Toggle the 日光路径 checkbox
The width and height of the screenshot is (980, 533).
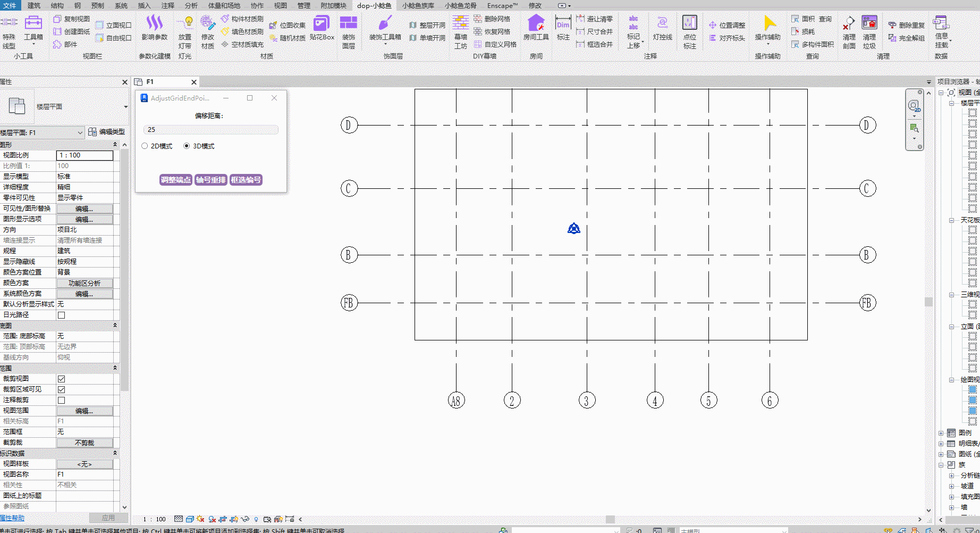[x=62, y=315]
